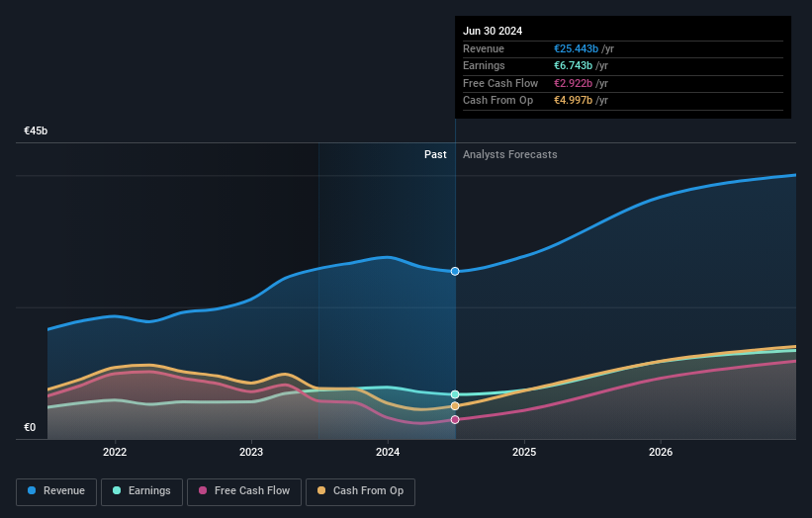This screenshot has width=812, height=518.
Task: Click the Past section label
Action: pyautogui.click(x=435, y=154)
